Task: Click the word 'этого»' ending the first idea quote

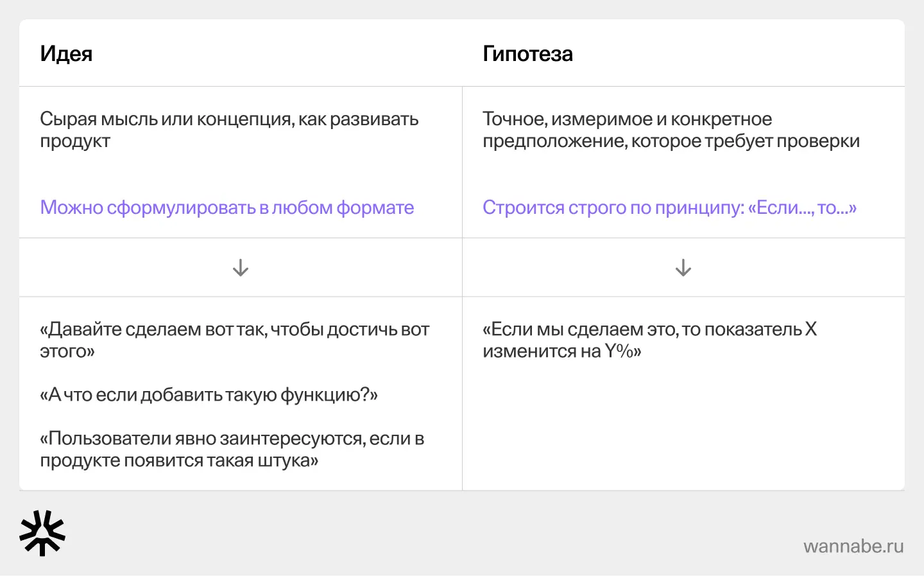Action: pos(67,351)
